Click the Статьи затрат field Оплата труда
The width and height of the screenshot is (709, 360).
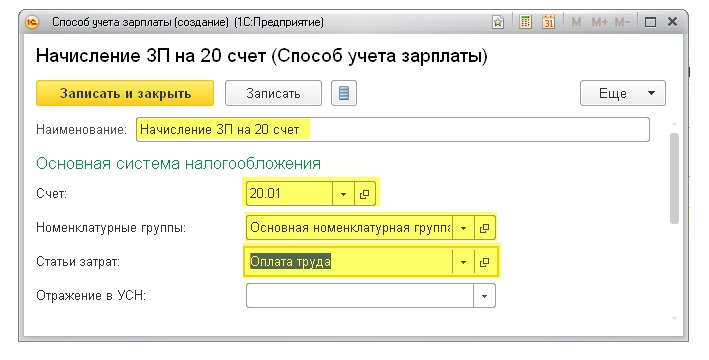[x=349, y=262]
